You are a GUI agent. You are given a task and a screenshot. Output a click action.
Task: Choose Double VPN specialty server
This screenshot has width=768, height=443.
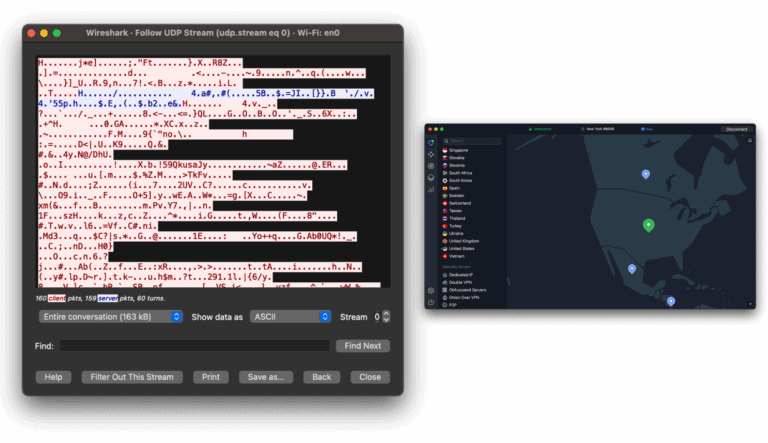pyautogui.click(x=457, y=282)
